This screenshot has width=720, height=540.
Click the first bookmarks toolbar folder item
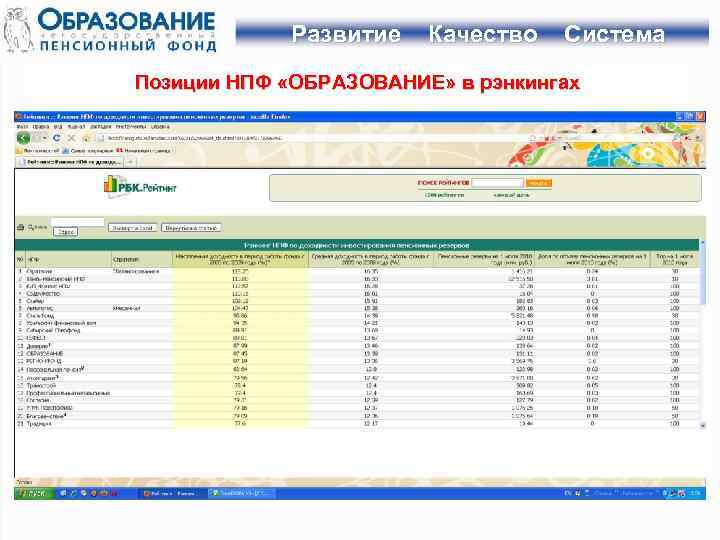tap(38, 151)
